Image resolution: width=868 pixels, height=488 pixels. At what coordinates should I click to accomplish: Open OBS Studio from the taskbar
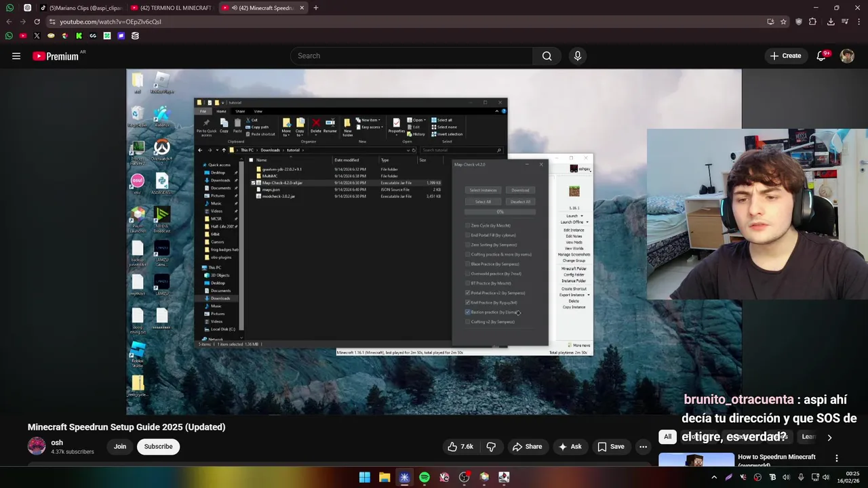[464, 477]
